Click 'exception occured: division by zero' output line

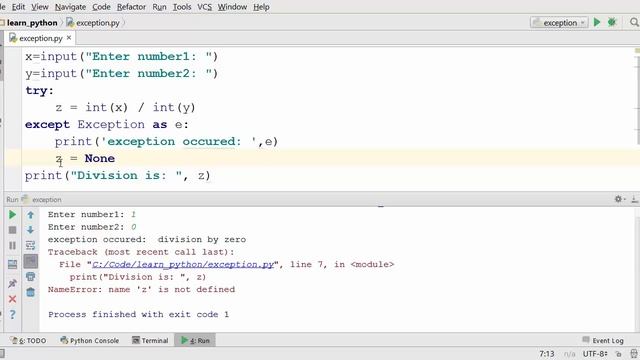tap(147, 240)
